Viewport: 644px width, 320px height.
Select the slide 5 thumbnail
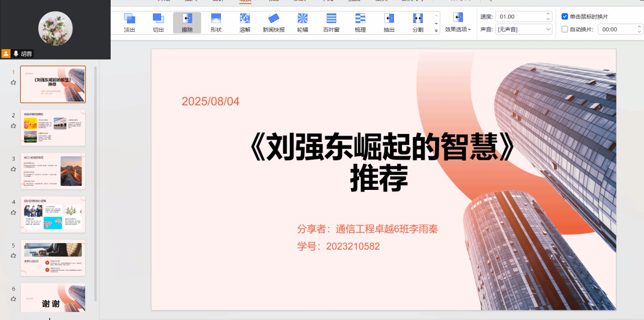point(53,258)
